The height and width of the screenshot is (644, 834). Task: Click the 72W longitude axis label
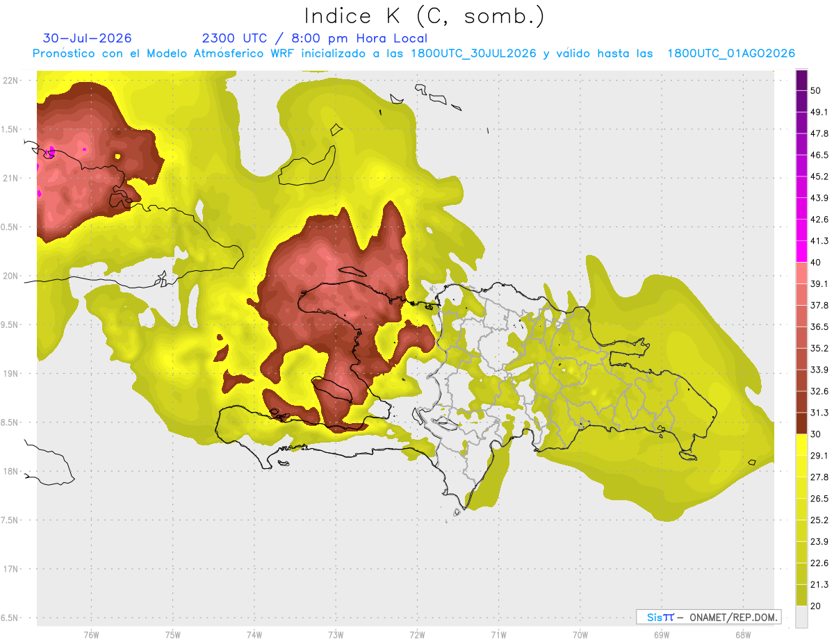point(417,635)
